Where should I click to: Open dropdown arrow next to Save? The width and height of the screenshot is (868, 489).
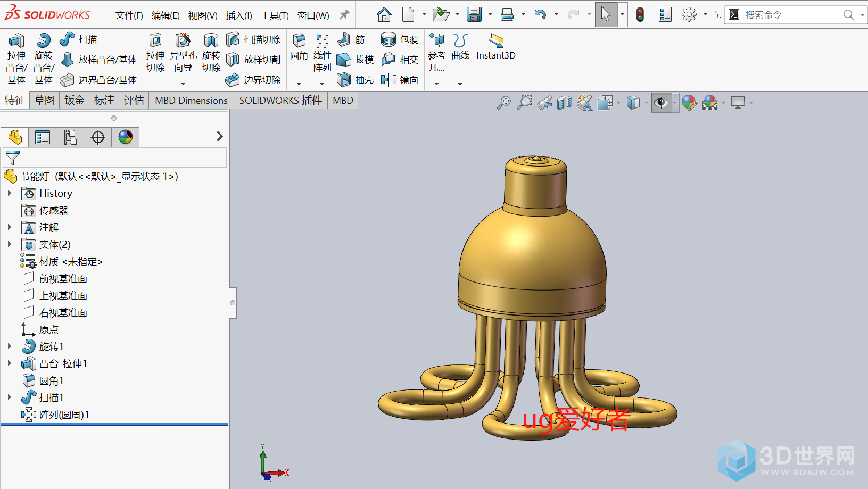pos(490,15)
